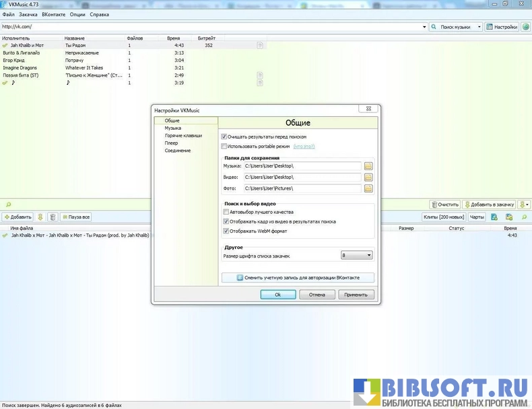Check Автовыбор лучшего качества

coord(226,212)
